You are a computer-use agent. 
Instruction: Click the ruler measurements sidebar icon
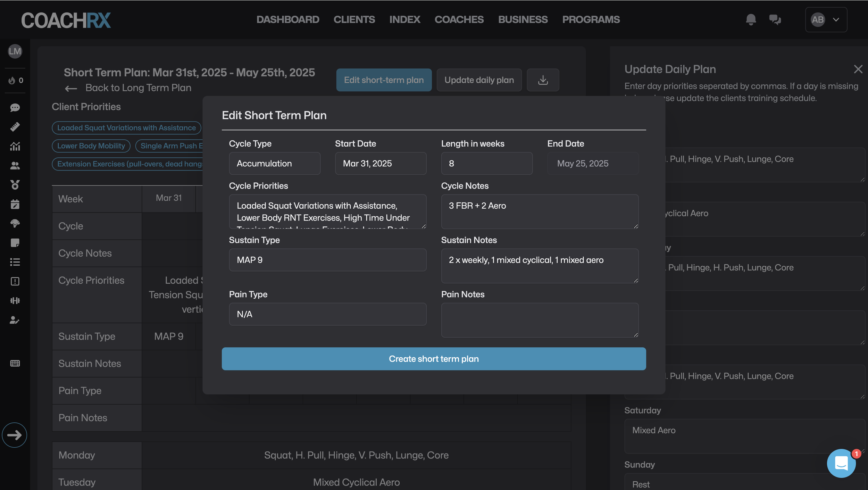tap(15, 127)
